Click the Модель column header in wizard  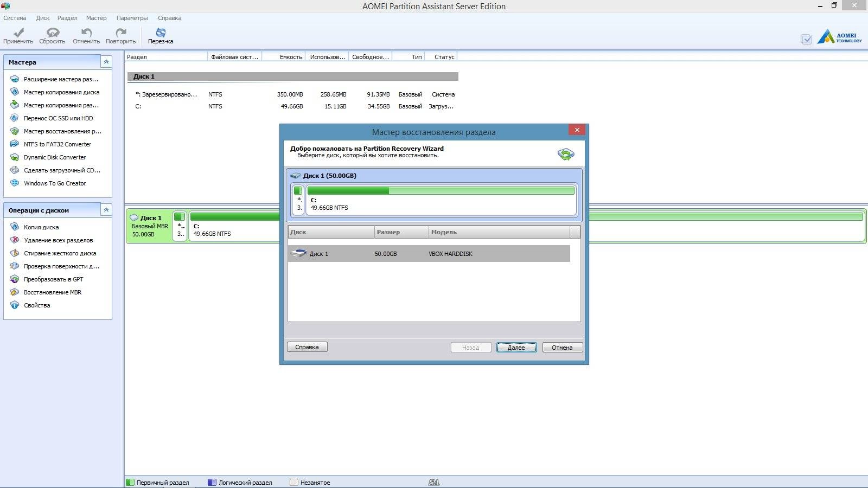click(x=499, y=232)
